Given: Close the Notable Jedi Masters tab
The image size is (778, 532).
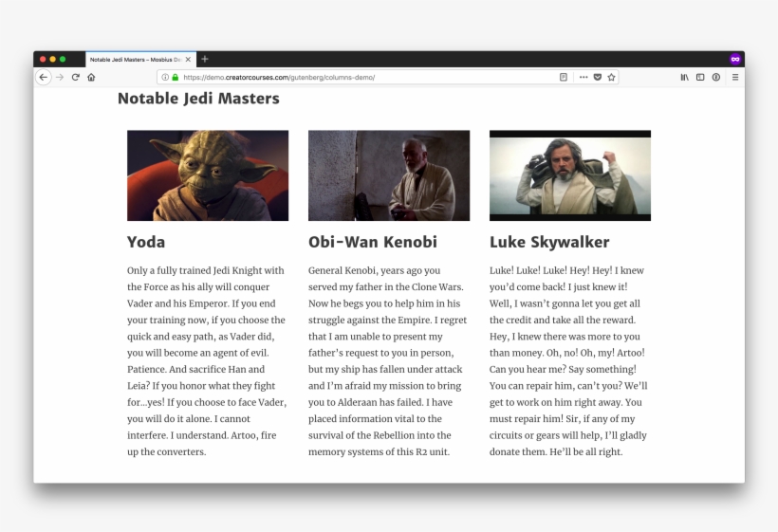Looking at the screenshot, I should [188, 60].
